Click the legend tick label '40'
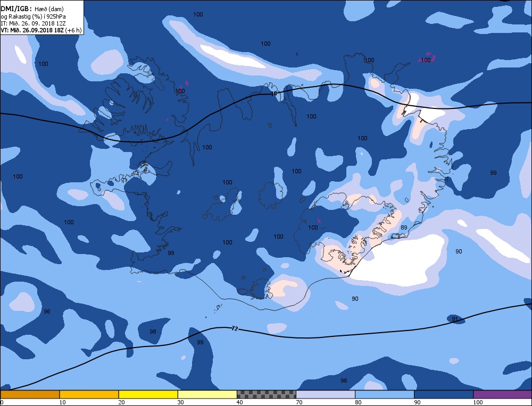Screen dimensions: 532x406 point(239,402)
